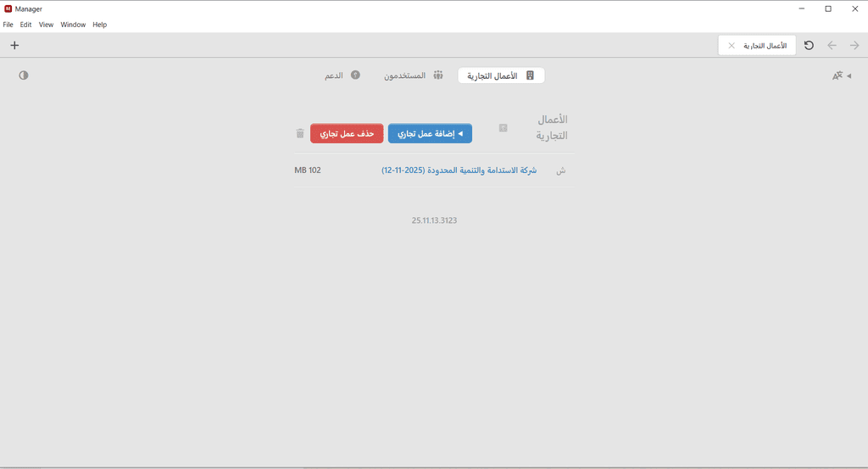Click the small icon beside الأعمال التجارية heading

[504, 128]
